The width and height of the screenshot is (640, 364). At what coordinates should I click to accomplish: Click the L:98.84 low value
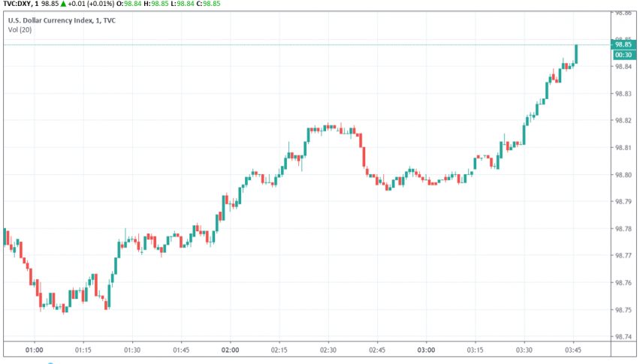tap(183, 4)
